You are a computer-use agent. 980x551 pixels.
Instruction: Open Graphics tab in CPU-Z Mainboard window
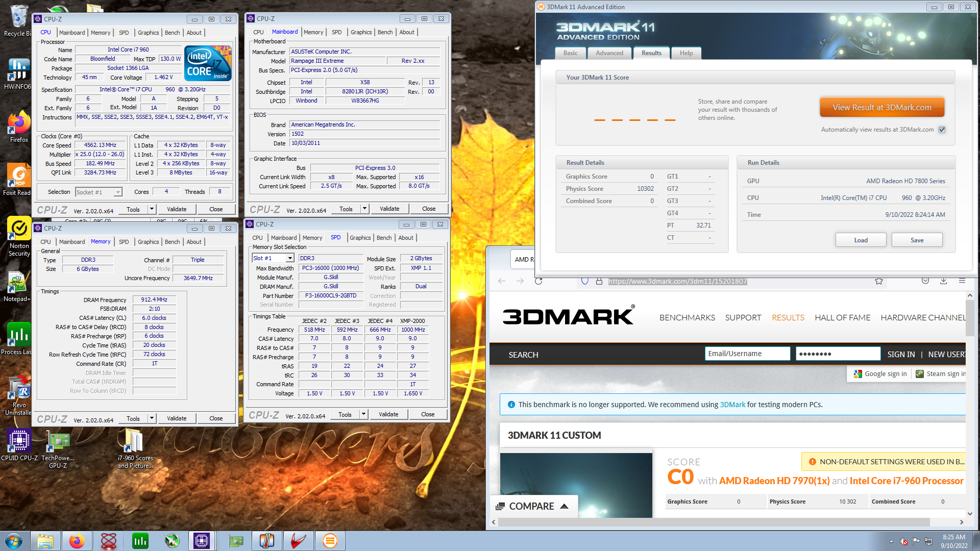(361, 32)
